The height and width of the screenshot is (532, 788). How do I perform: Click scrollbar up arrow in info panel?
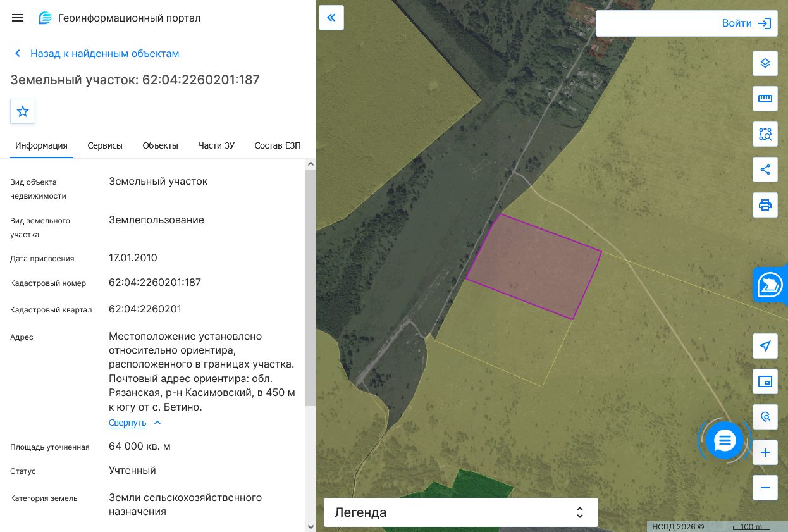coord(311,164)
